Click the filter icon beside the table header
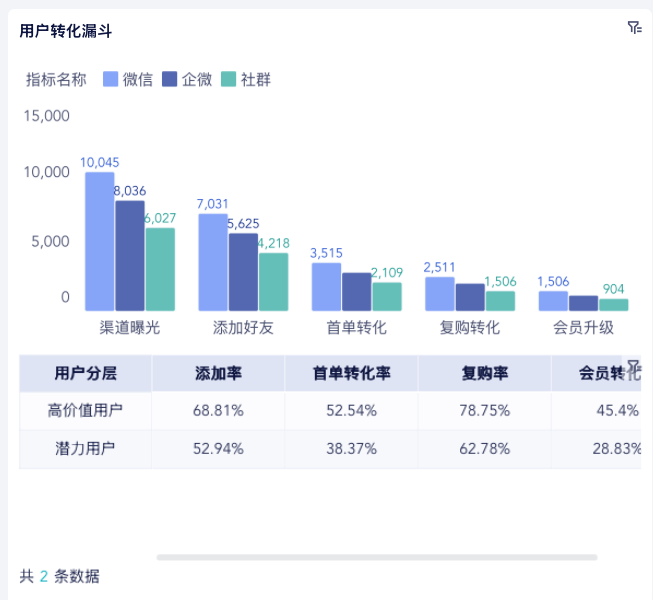 pos(633,365)
